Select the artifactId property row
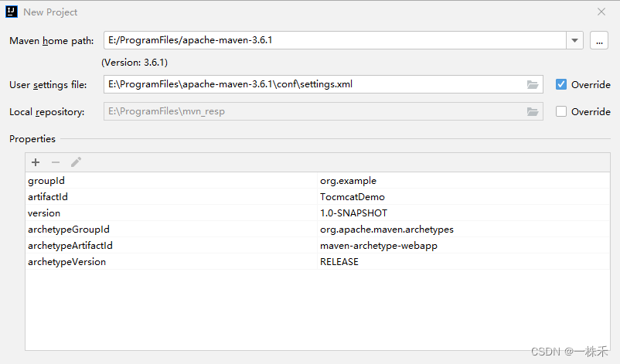The width and height of the screenshot is (620, 364). tap(318, 197)
